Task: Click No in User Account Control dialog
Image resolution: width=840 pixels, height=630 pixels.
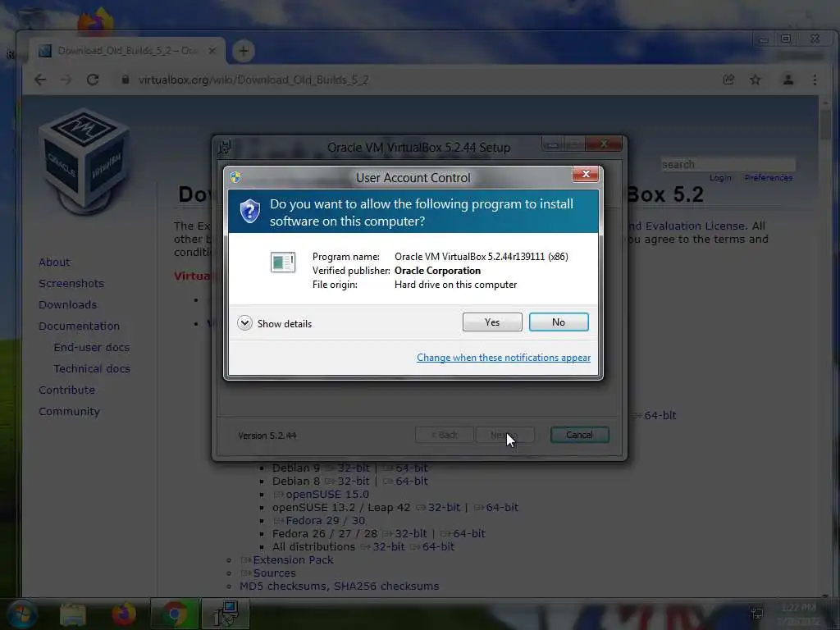Action: point(558,322)
